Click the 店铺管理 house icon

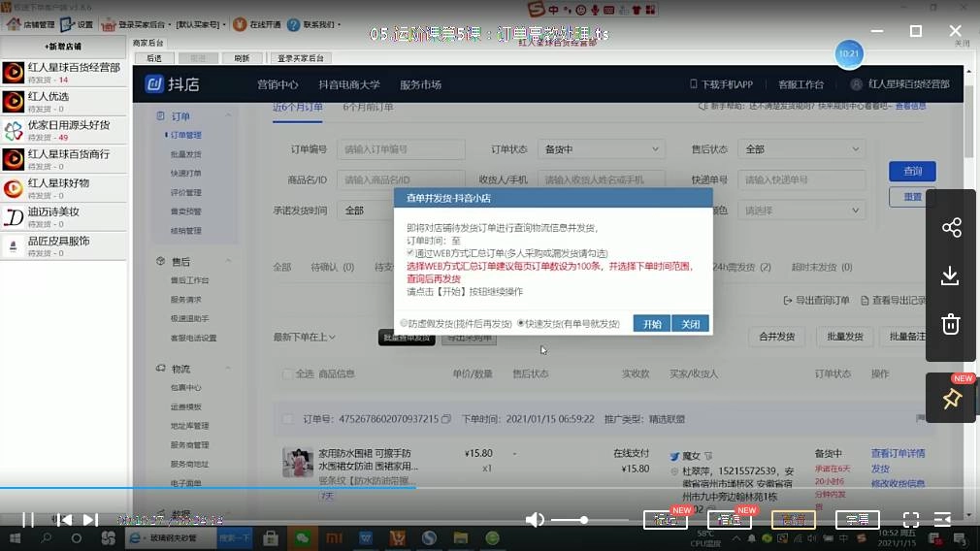point(14,24)
